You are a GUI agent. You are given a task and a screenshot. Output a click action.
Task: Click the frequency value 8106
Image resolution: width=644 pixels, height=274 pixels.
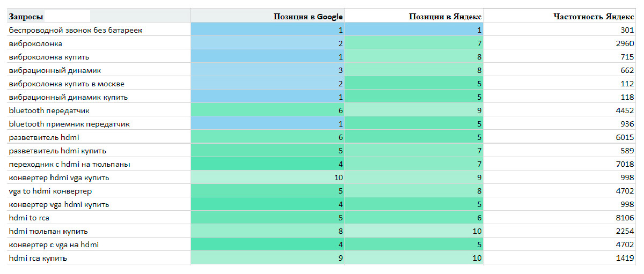click(560, 218)
